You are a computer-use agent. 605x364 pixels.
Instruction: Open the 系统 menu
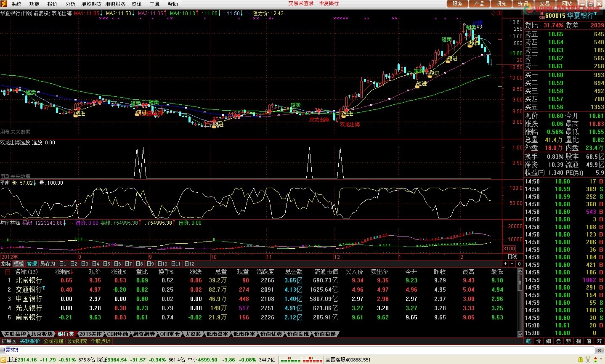point(16,4)
